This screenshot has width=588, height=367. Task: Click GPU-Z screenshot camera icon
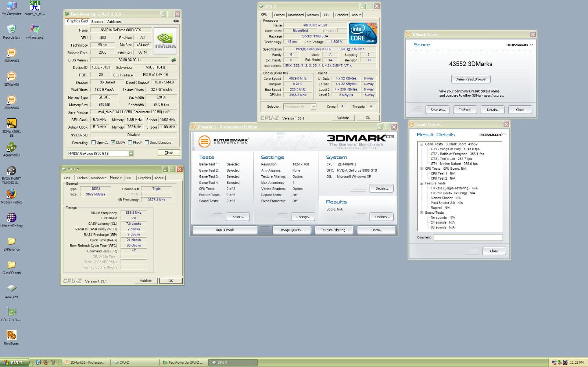(176, 21)
